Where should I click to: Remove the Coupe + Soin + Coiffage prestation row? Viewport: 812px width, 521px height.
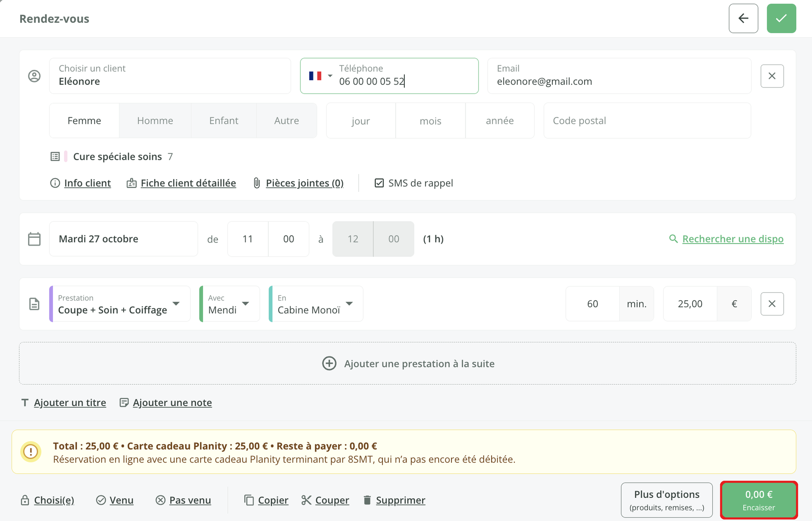(772, 304)
